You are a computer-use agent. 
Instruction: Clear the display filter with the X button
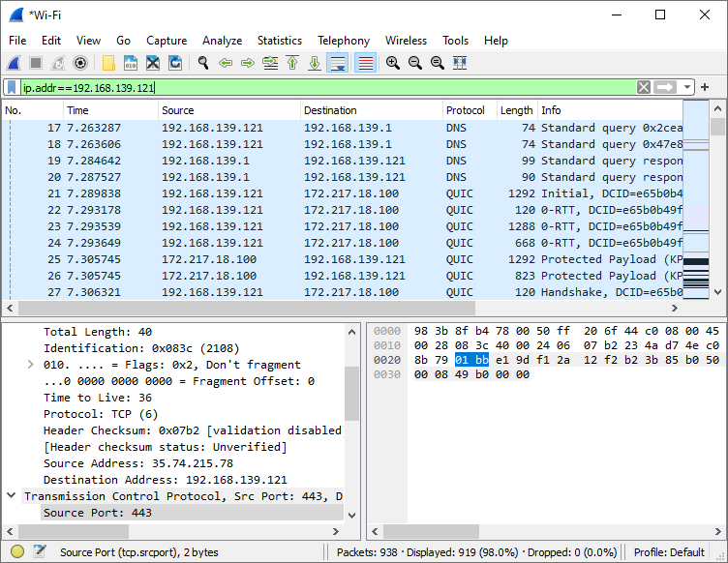tap(643, 87)
